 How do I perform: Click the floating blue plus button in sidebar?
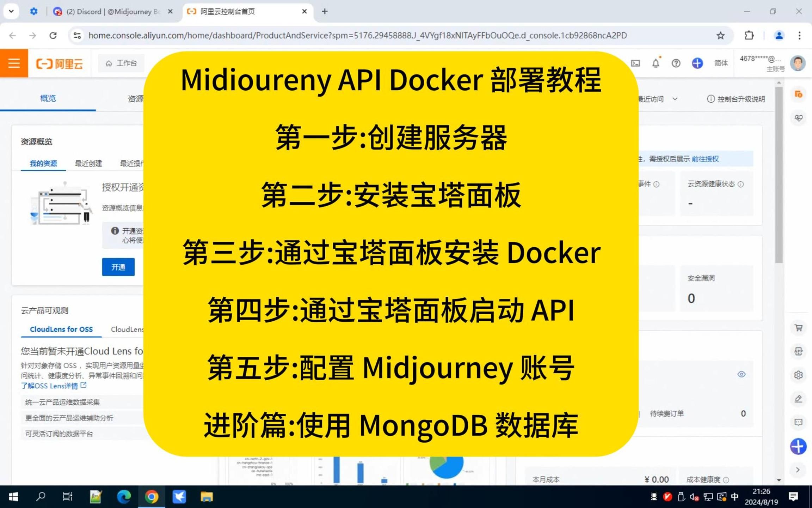(x=798, y=447)
